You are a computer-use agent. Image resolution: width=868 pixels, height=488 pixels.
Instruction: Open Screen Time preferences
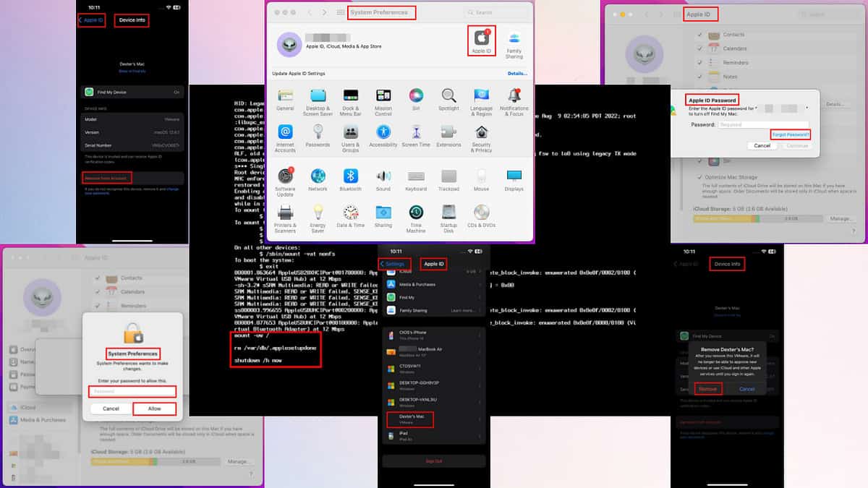click(416, 137)
